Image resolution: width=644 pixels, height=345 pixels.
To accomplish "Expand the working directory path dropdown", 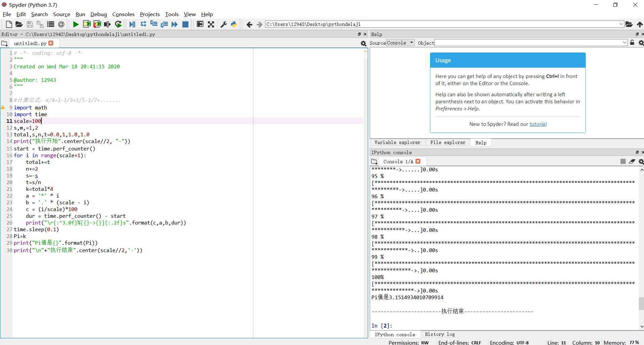I will click(621, 24).
